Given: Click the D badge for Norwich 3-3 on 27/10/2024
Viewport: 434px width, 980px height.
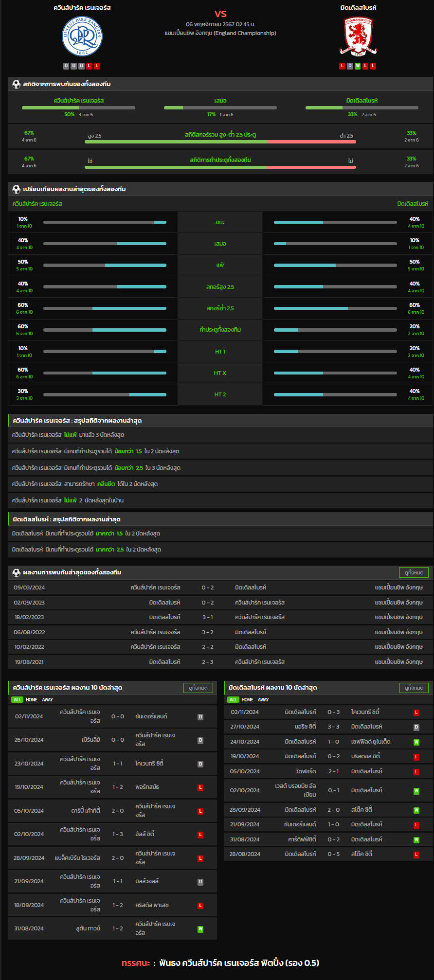Looking at the screenshot, I should coord(416,727).
